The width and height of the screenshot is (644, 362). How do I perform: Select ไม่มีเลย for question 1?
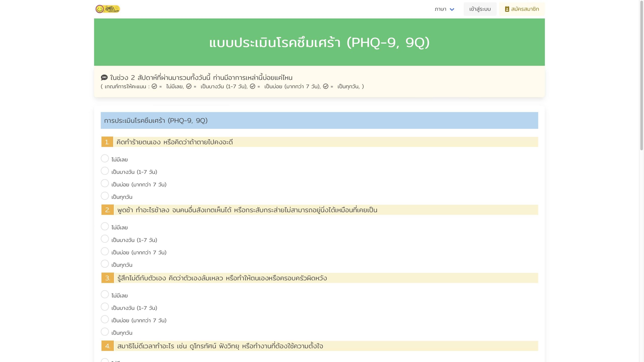pos(105,158)
